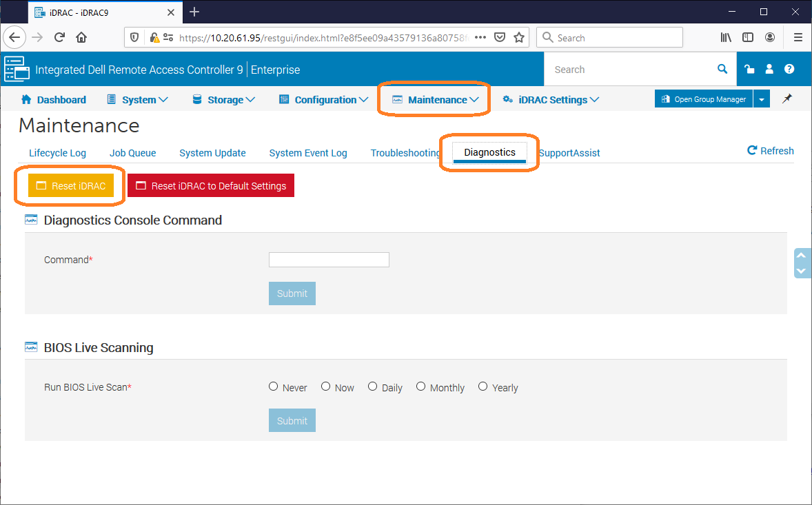Screen dimensions: 812x505
Task: Click the browser Search box
Action: tap(609, 37)
